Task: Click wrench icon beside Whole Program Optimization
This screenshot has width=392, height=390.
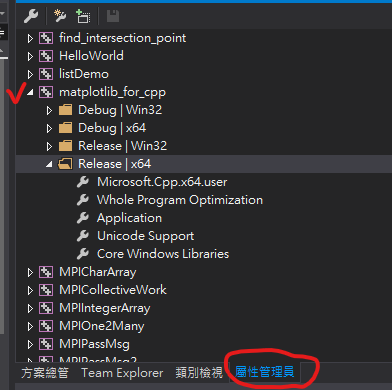Action: [83, 200]
